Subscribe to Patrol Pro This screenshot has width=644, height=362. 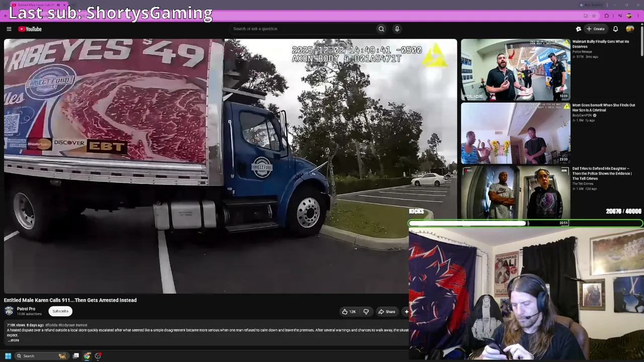click(x=60, y=311)
